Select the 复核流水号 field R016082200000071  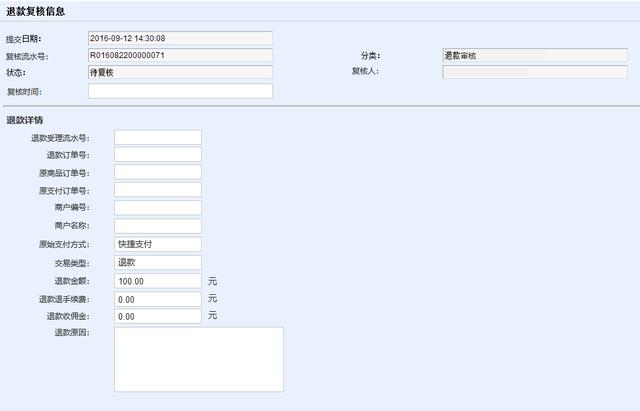pyautogui.click(x=180, y=55)
